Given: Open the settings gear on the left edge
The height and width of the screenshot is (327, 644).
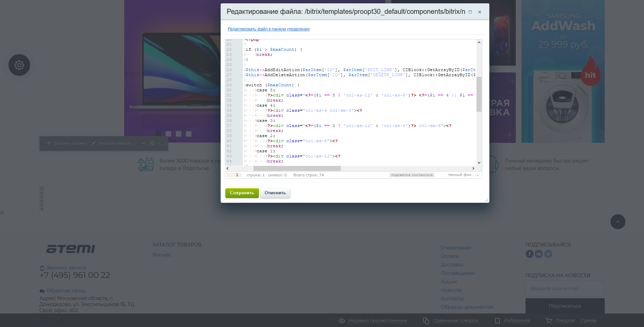Looking at the screenshot, I should pos(19,65).
